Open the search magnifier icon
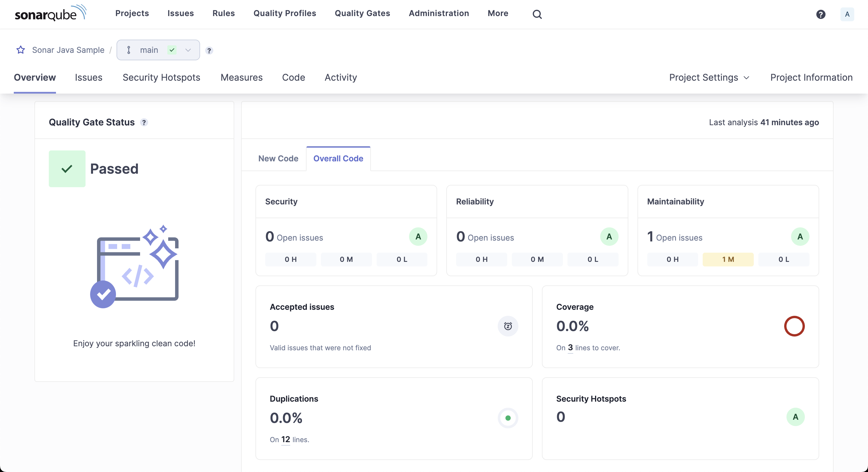Image resolution: width=868 pixels, height=472 pixels. coord(537,14)
